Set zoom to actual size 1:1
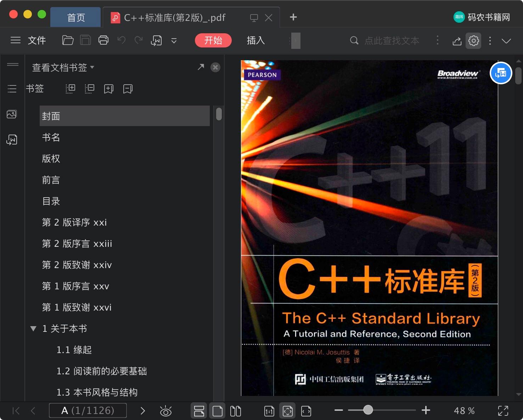523x420 pixels. (x=269, y=411)
